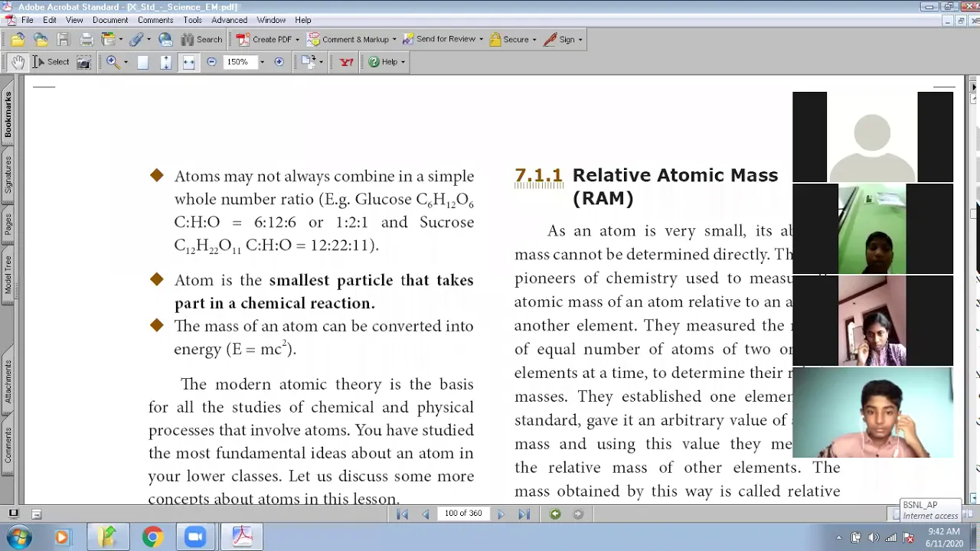
Task: Open the Signatures side panel tab
Action: click(8, 174)
